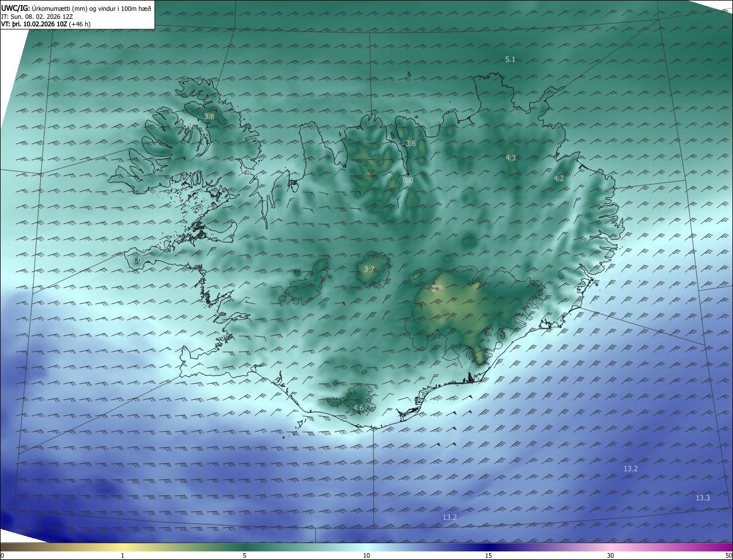Click the 13.3 value label
The width and height of the screenshot is (733, 560).
tap(703, 498)
